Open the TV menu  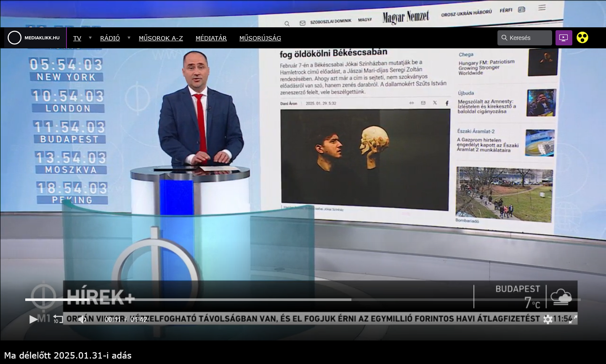(x=77, y=38)
